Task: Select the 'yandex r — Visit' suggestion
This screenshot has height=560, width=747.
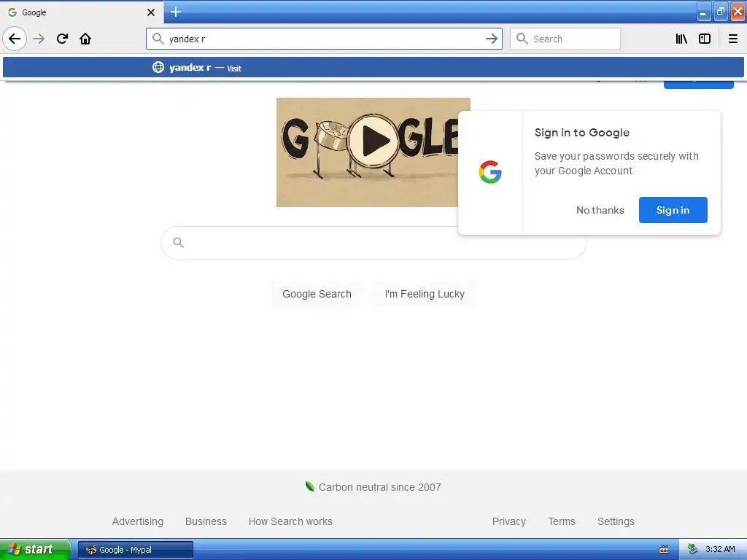Action: click(x=373, y=68)
